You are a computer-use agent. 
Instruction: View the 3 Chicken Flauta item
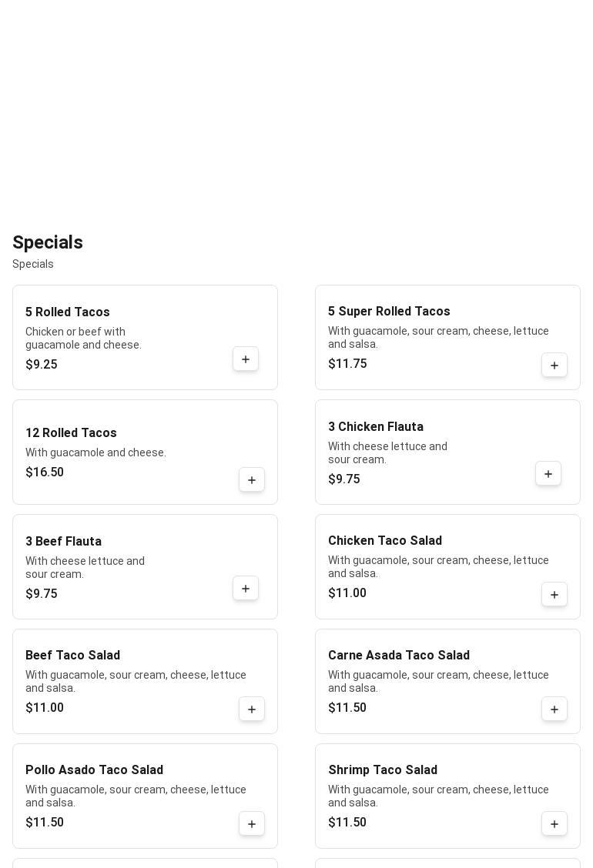(x=376, y=427)
